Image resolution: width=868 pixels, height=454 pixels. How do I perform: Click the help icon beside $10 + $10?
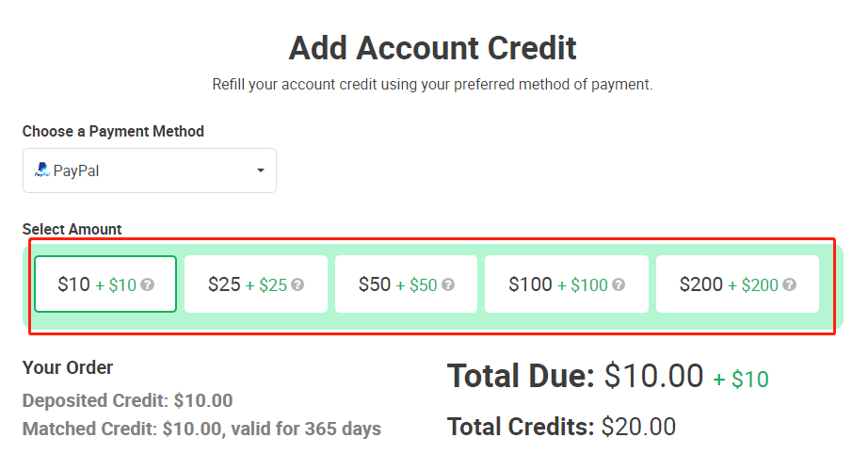click(x=147, y=284)
